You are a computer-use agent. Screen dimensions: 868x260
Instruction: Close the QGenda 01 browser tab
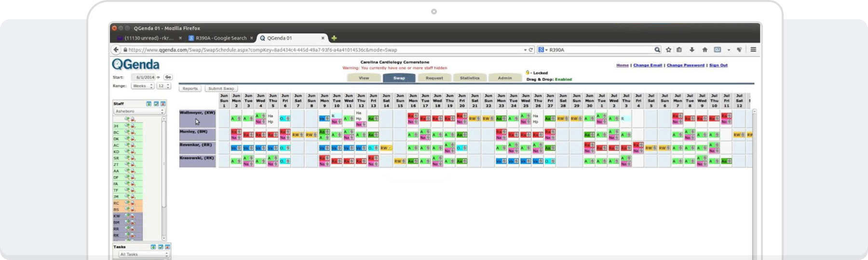(323, 38)
